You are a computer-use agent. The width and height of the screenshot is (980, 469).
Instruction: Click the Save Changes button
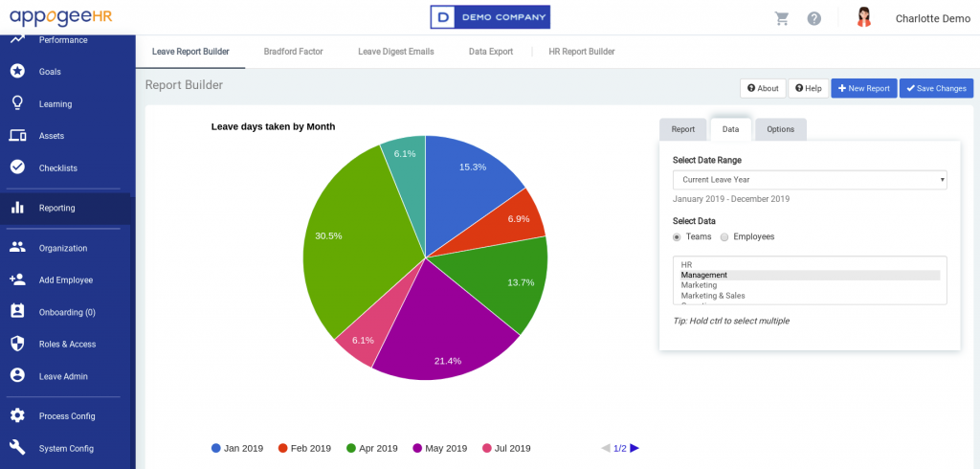pyautogui.click(x=936, y=88)
